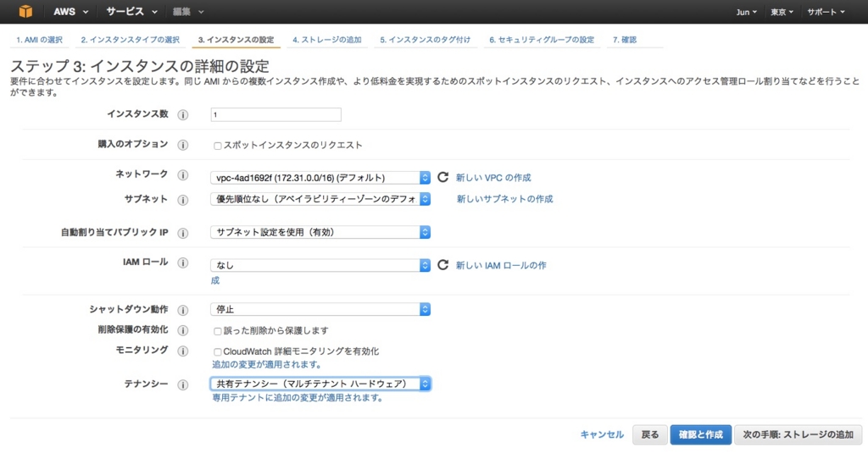Screen dimensions: 868x453
Task: Show info icon beside サブネット
Action: tap(183, 200)
